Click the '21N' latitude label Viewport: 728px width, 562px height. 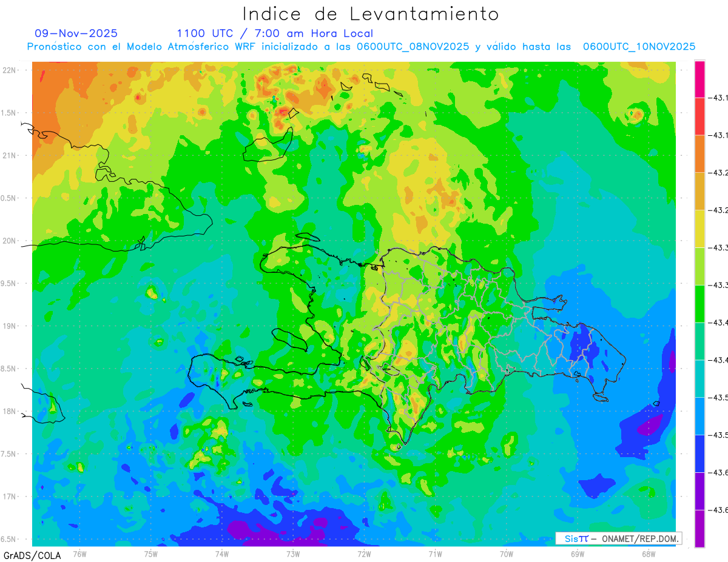[x=9, y=155]
